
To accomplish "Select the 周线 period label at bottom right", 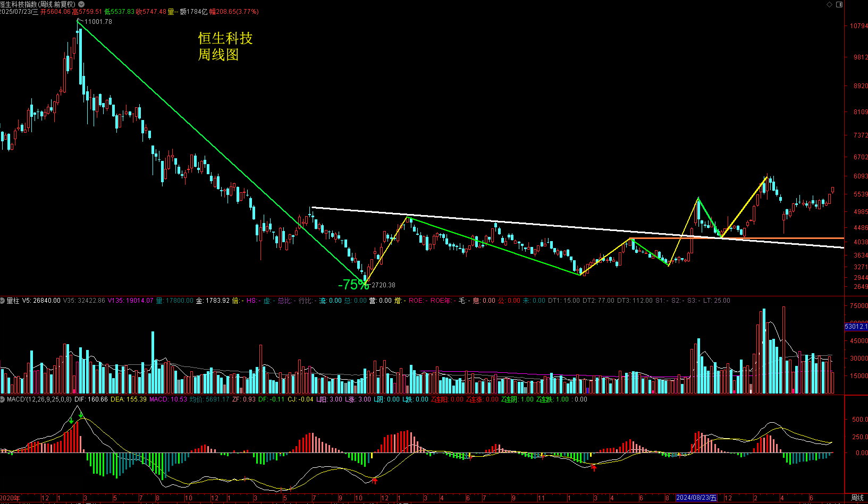I will coord(857,498).
